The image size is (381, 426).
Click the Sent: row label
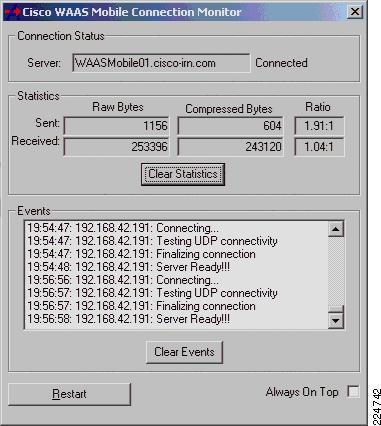point(47,123)
